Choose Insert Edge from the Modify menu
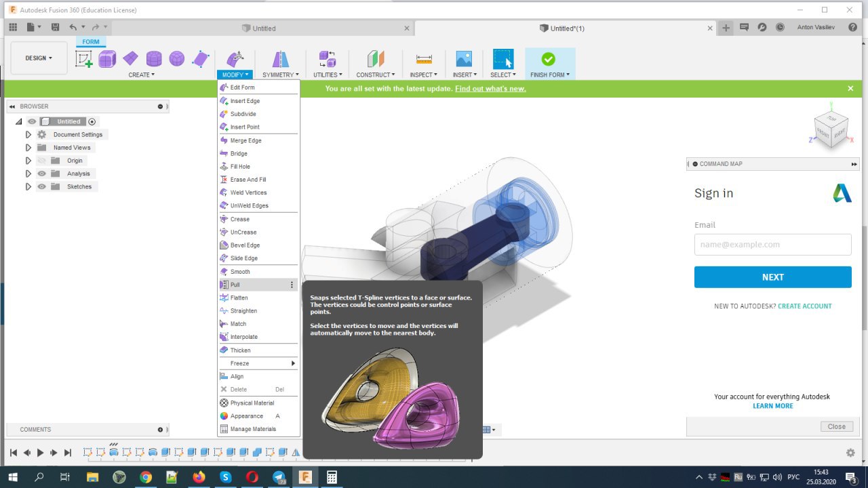This screenshot has height=488, width=868. (x=258, y=101)
